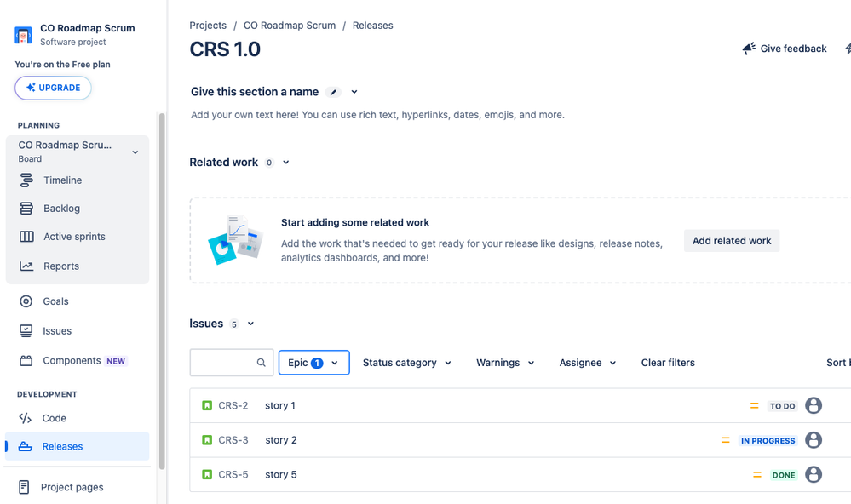The width and height of the screenshot is (851, 504).
Task: Open issue CRS-5 key link
Action: pos(233,475)
